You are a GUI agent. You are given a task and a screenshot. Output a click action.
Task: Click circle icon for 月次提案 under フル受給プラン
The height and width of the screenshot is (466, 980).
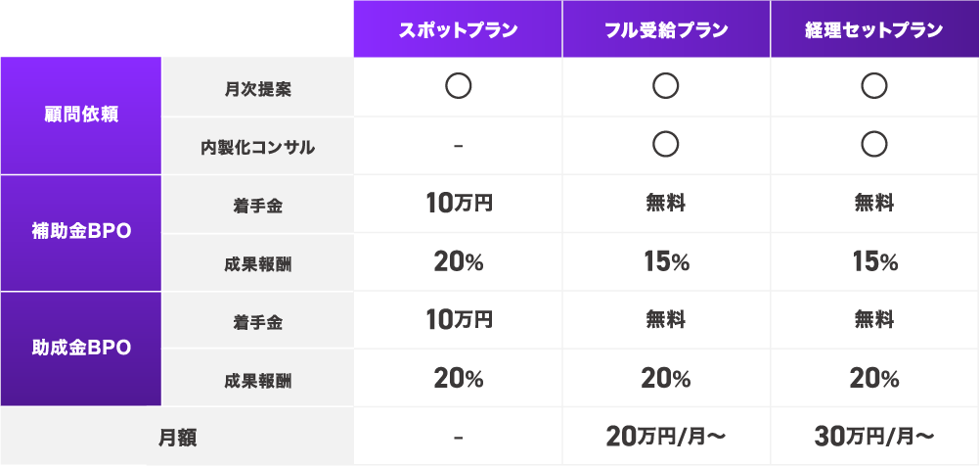pyautogui.click(x=666, y=86)
